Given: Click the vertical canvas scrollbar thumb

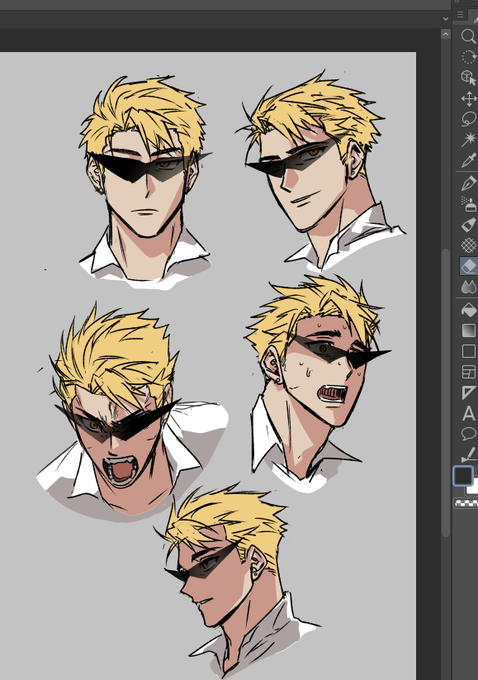Looking at the screenshot, I should point(445,392).
